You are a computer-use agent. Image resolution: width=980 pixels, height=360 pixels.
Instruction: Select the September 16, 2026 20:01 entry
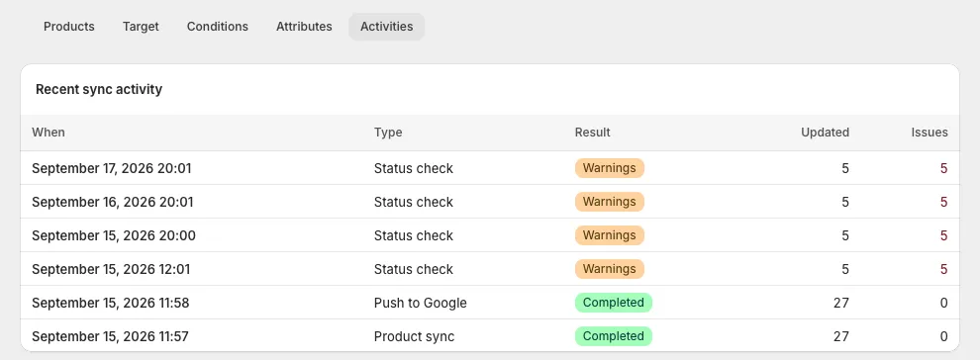[x=490, y=202]
